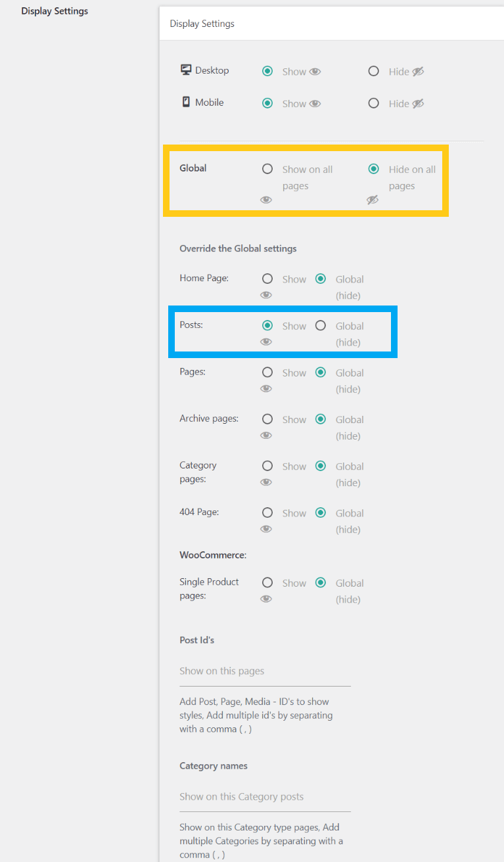Click crossed-eye icon under Hide on all pages
504x862 pixels.
tap(373, 200)
